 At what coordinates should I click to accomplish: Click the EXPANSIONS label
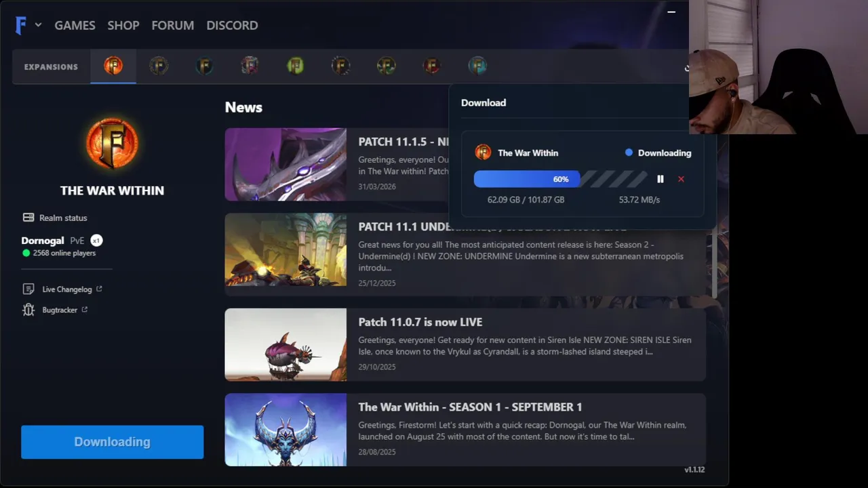pos(51,66)
